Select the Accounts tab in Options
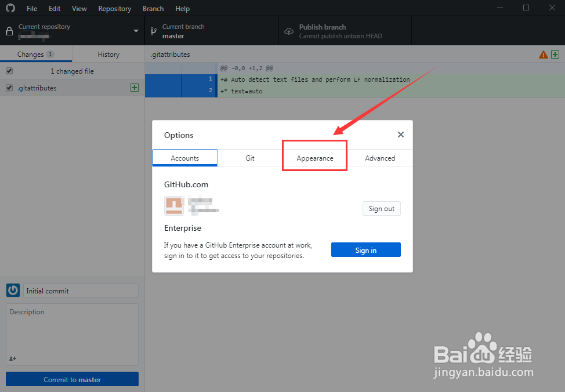Screen dimensions: 565x392 click(185, 158)
